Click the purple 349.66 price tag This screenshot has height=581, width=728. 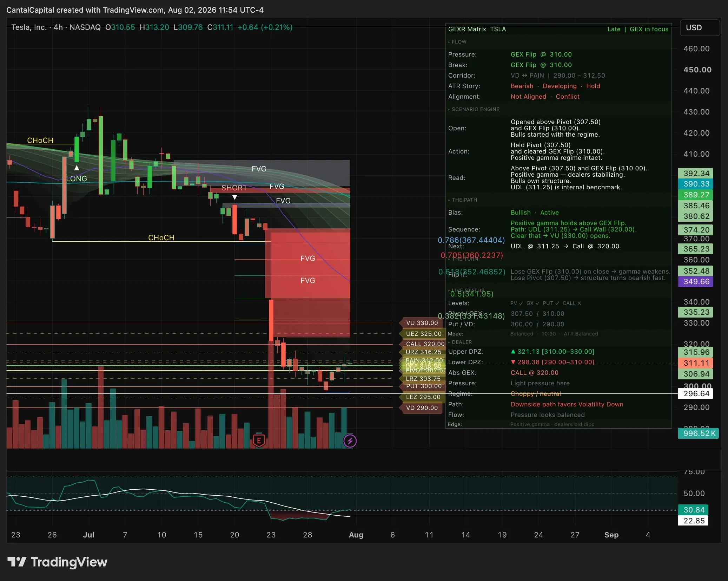[x=696, y=281]
